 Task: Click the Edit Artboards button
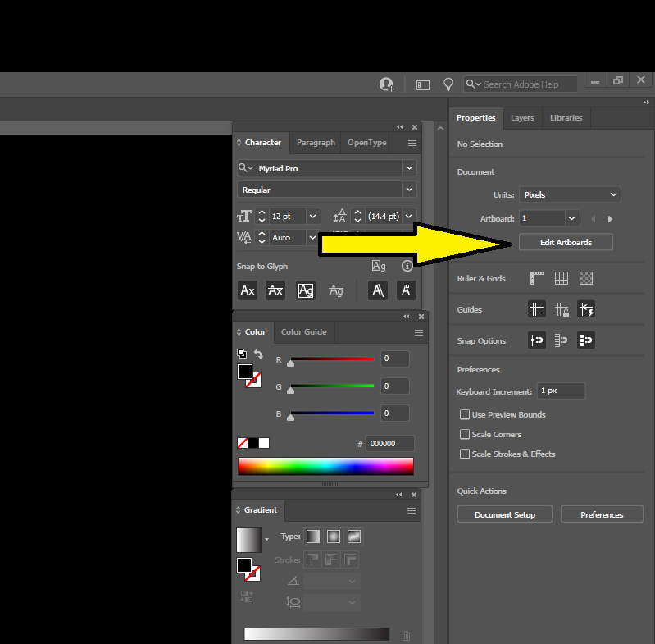pyautogui.click(x=566, y=242)
